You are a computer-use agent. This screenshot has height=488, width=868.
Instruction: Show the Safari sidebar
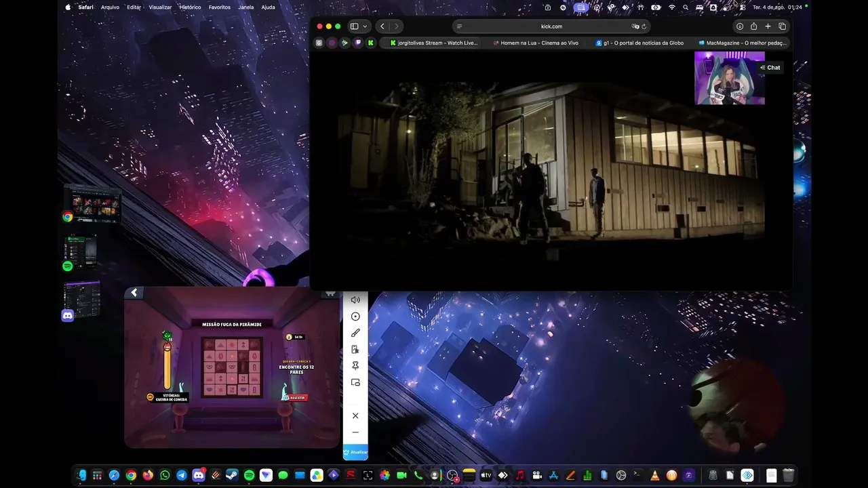[354, 26]
